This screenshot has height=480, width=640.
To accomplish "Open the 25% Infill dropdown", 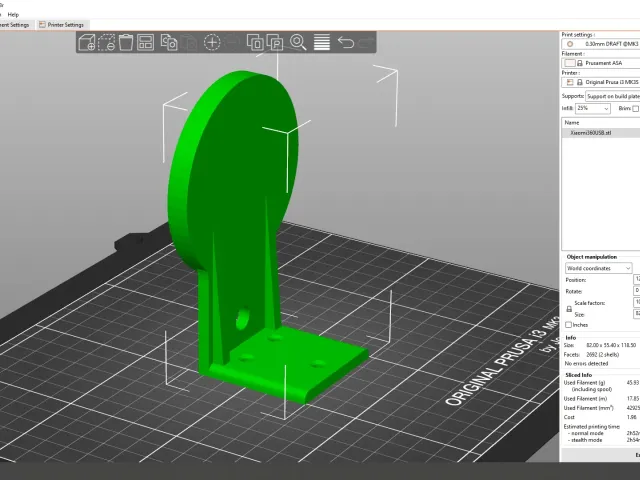I will (593, 109).
